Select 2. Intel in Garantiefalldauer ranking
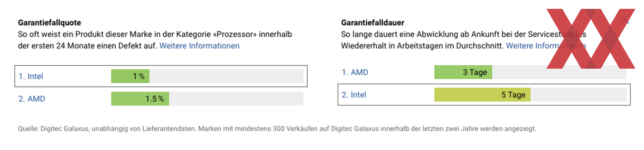This screenshot has width=644, height=150. [x=354, y=95]
